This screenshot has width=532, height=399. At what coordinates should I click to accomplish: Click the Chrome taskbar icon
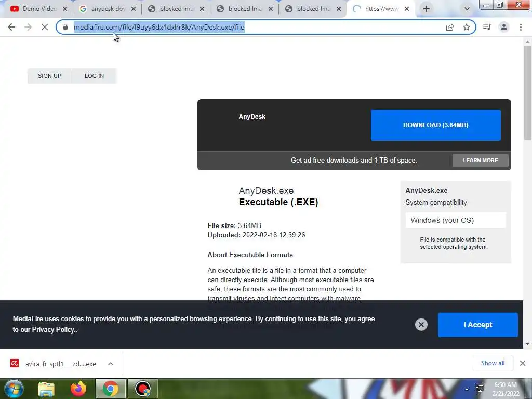[111, 389]
